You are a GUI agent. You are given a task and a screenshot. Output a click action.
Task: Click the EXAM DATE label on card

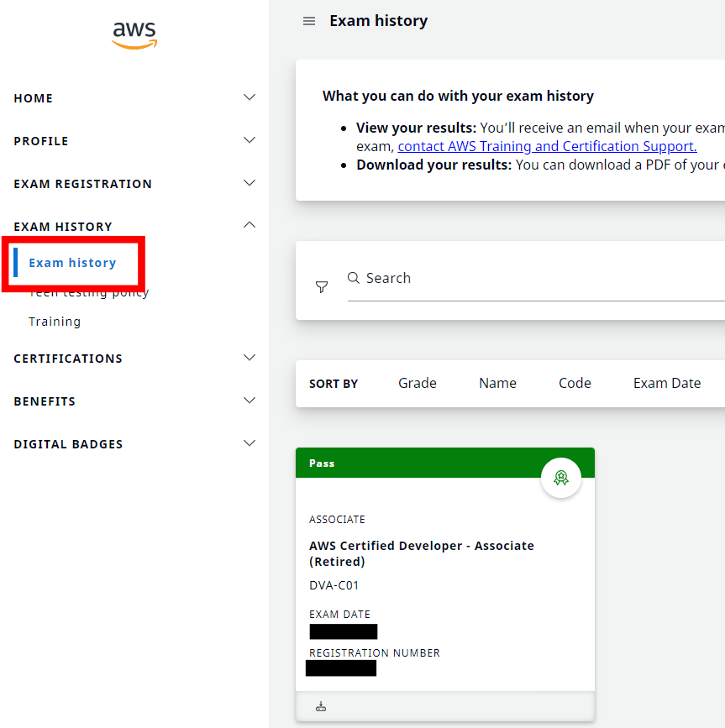(339, 615)
